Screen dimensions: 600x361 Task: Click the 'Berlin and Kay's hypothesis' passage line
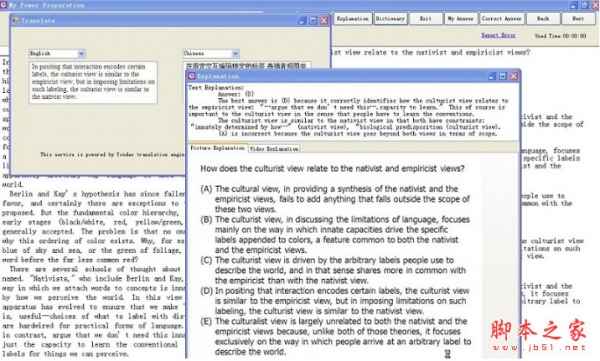click(x=94, y=194)
